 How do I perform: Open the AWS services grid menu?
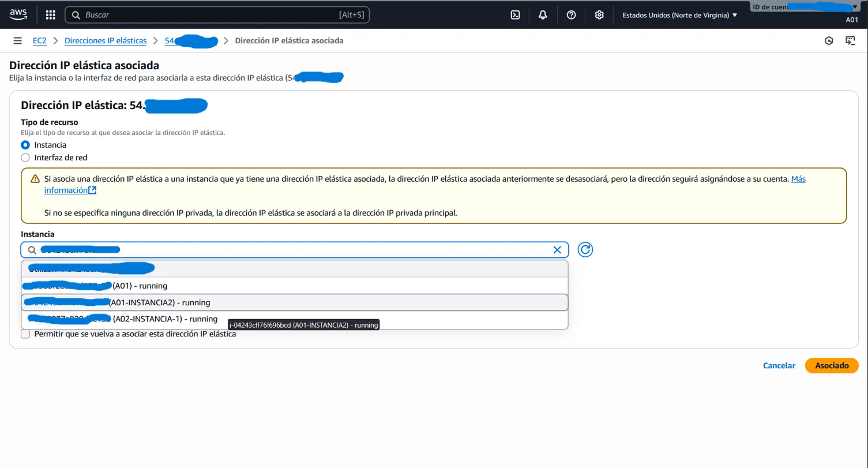[51, 15]
